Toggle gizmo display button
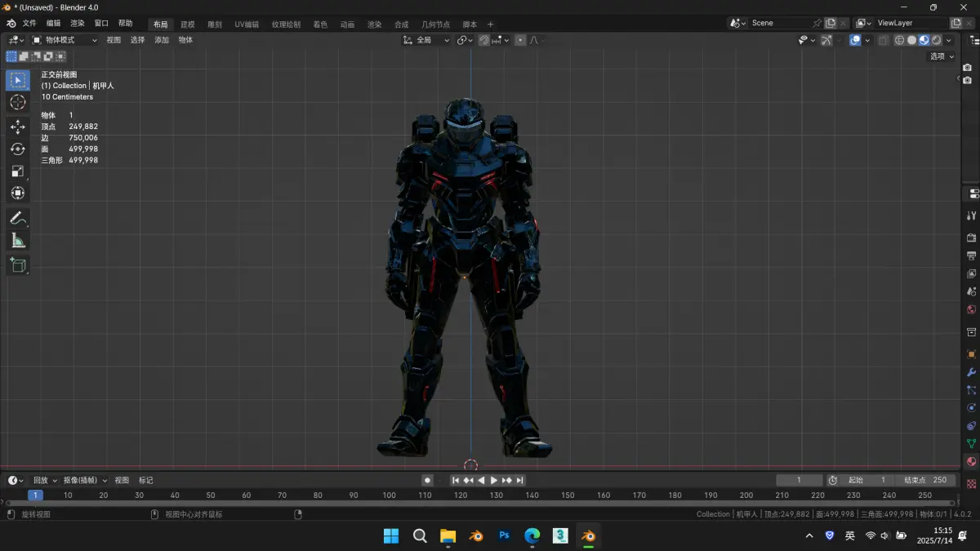Image resolution: width=980 pixels, height=551 pixels. tap(826, 40)
